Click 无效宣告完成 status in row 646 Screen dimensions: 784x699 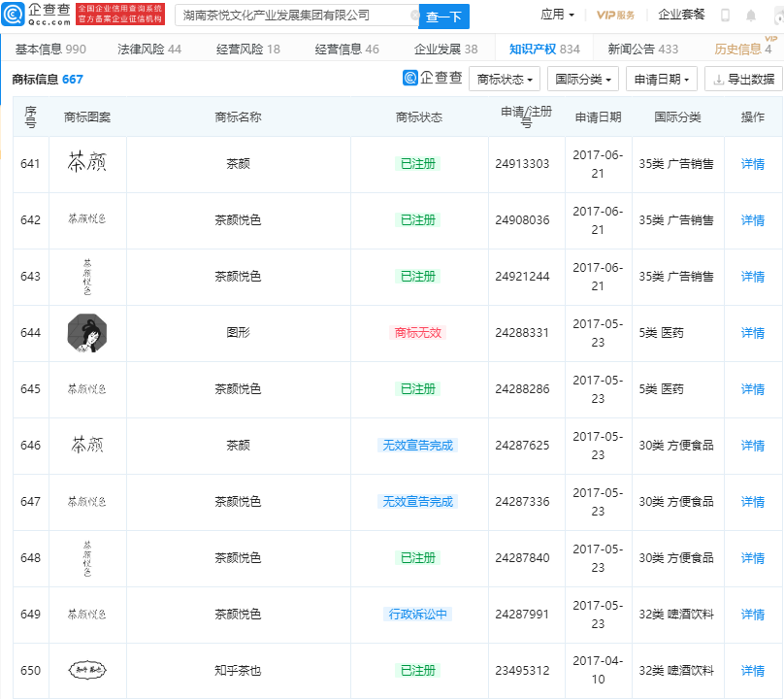pos(418,446)
